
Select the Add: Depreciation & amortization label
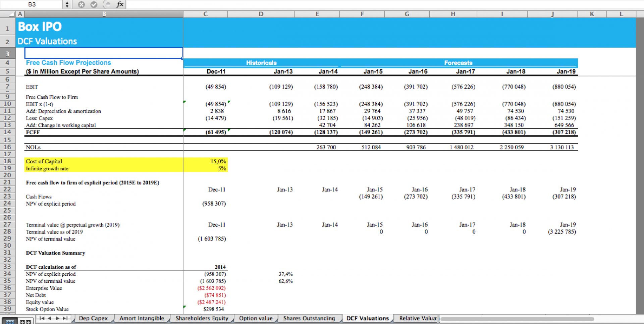coord(63,111)
